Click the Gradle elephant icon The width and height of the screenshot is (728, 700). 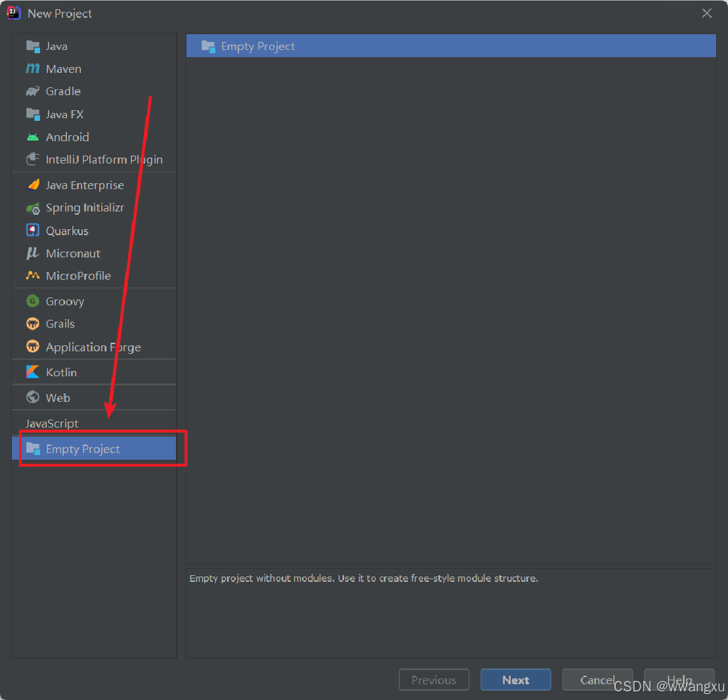33,91
